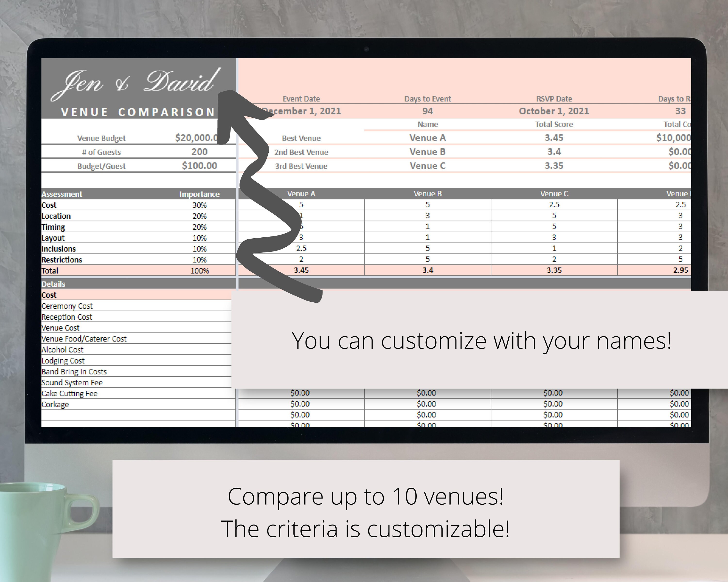The image size is (728, 582).
Task: Select 'Venue B' in the 2nd Best Venue row
Action: [428, 152]
